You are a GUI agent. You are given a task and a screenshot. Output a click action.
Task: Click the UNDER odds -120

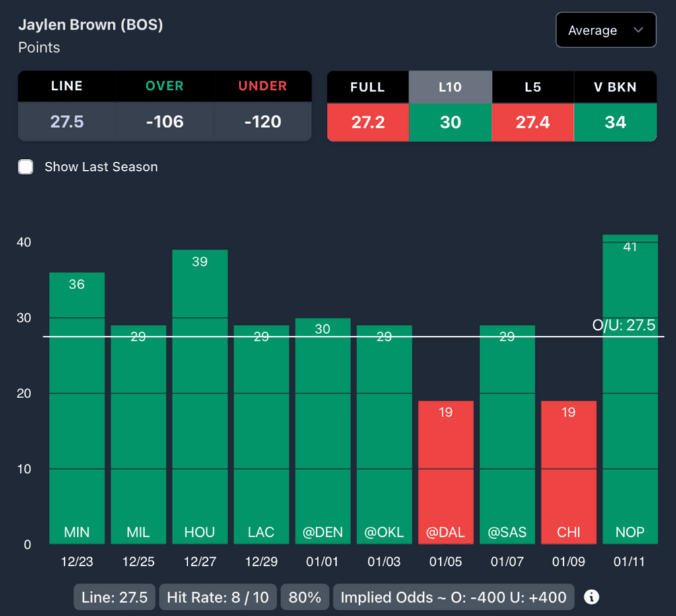[x=263, y=121]
